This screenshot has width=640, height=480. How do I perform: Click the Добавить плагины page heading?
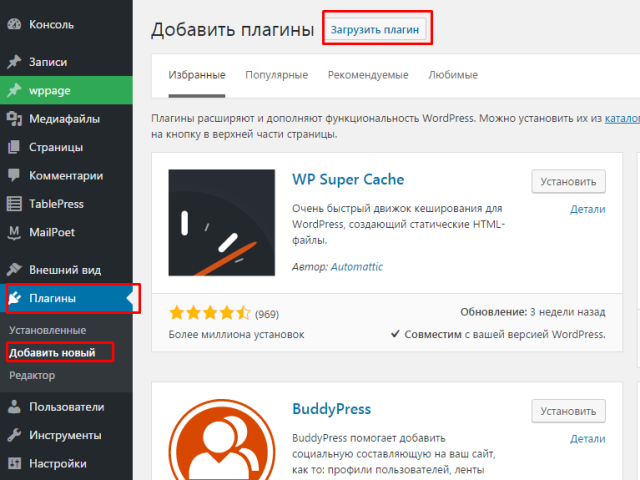coord(233,30)
